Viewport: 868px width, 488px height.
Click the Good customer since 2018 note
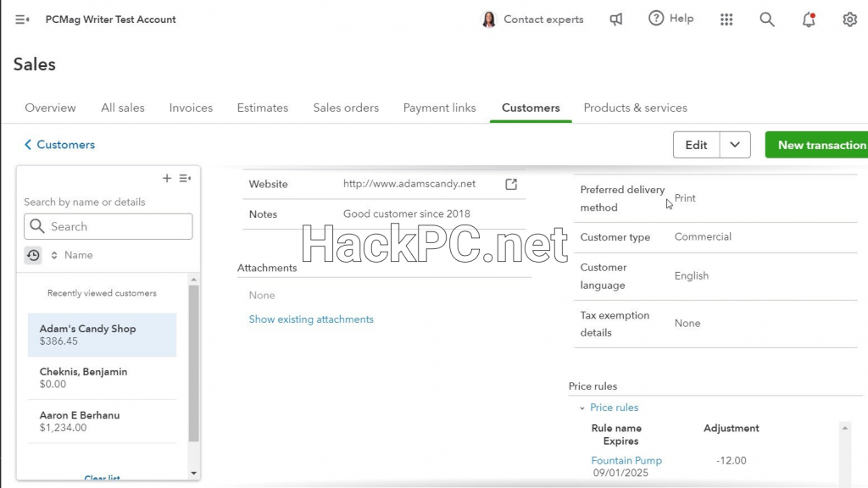406,213
